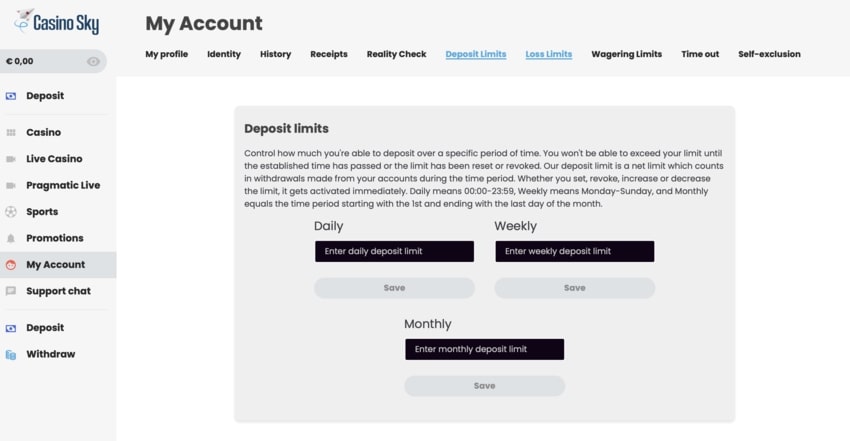The width and height of the screenshot is (850, 441).
Task: Save the Monthly deposit limit
Action: tap(485, 386)
